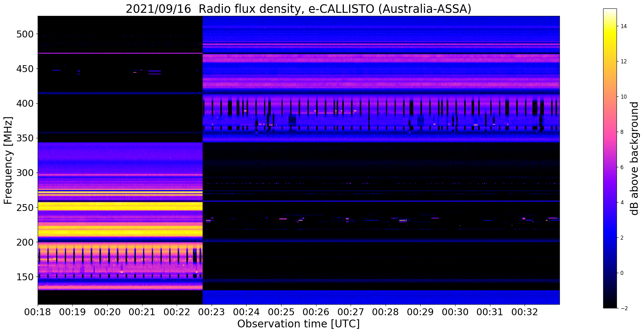Click the 00:19 time tick label

[73, 312]
